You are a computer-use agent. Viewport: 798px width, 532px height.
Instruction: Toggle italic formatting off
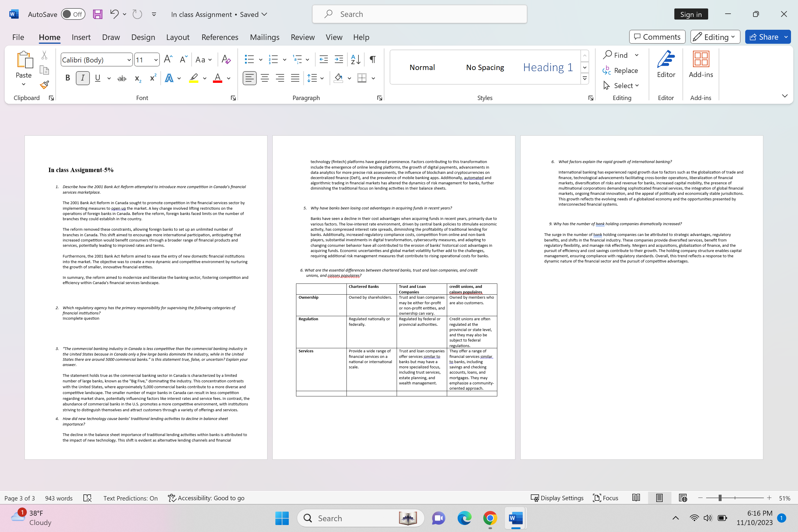(x=83, y=78)
